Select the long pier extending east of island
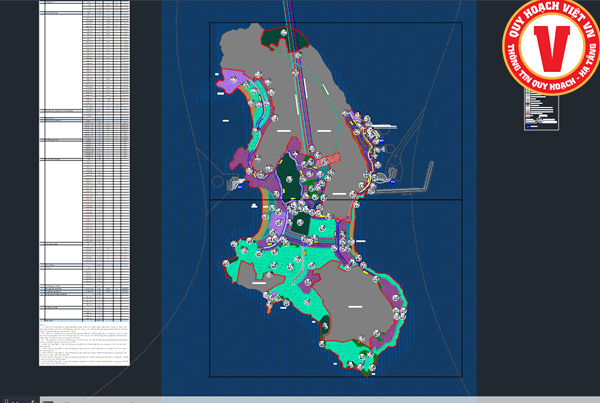This screenshot has width=600, height=403. [x=406, y=182]
